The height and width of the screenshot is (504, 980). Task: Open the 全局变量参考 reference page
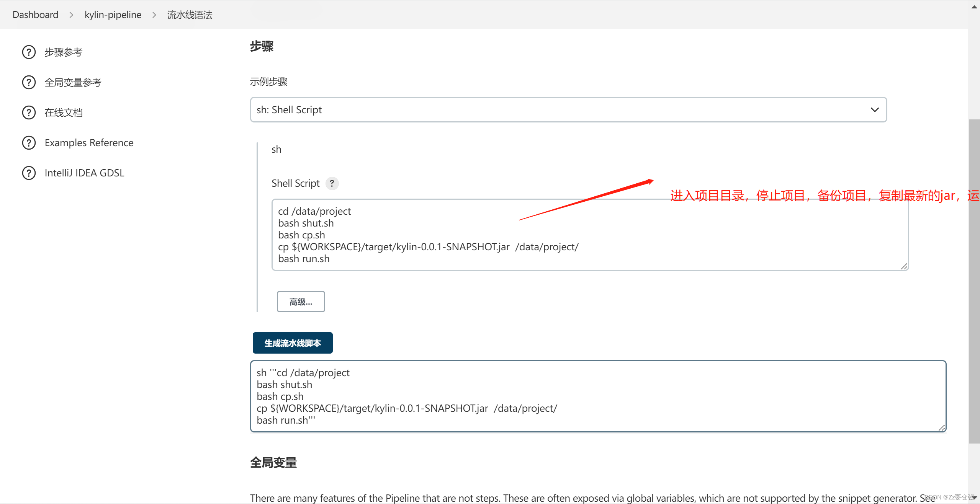coord(72,82)
